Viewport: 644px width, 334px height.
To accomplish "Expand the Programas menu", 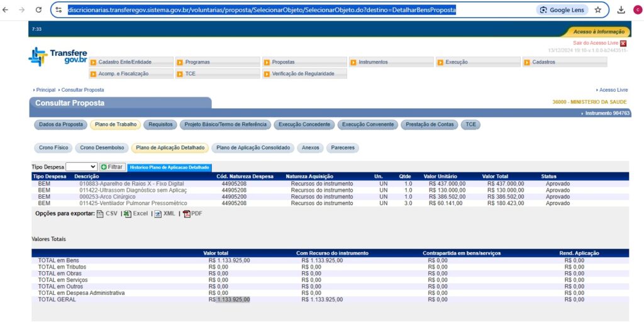I will [x=218, y=62].
